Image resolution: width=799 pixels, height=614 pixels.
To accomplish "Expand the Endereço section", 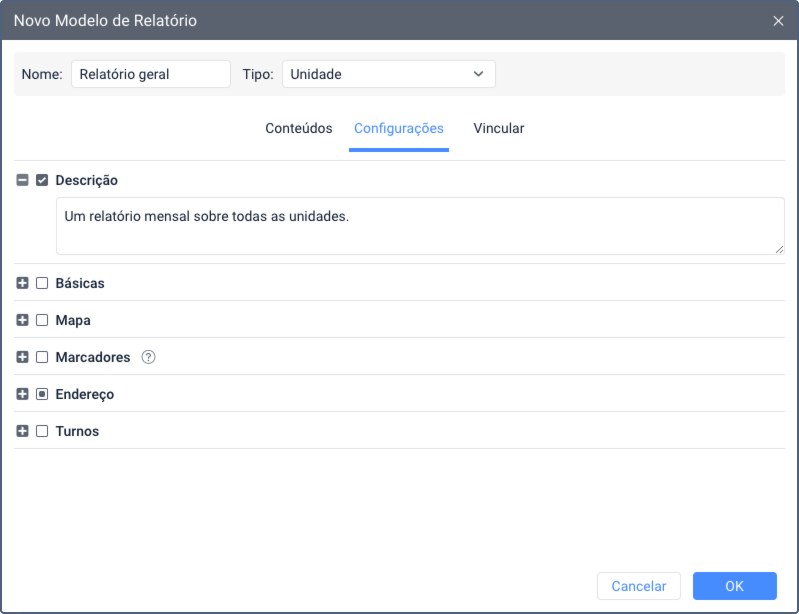I will coord(23,394).
